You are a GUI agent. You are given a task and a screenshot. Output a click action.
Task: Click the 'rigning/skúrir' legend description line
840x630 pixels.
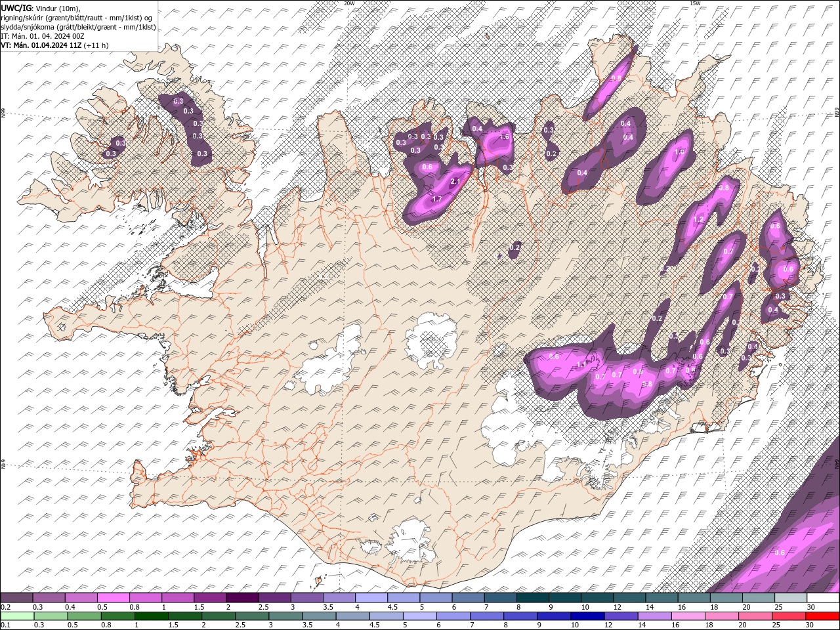click(x=77, y=18)
